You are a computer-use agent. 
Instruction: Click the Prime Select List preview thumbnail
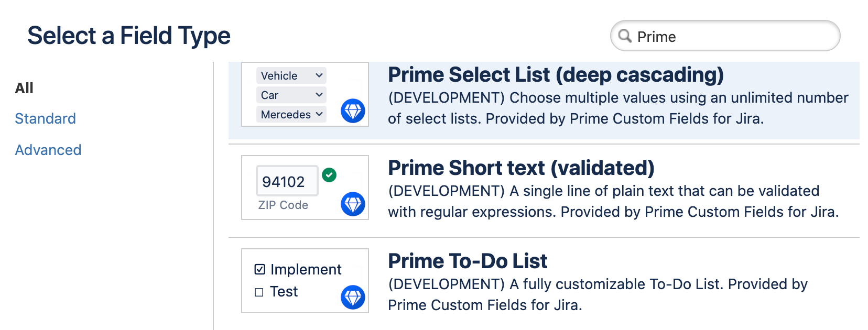(305, 94)
